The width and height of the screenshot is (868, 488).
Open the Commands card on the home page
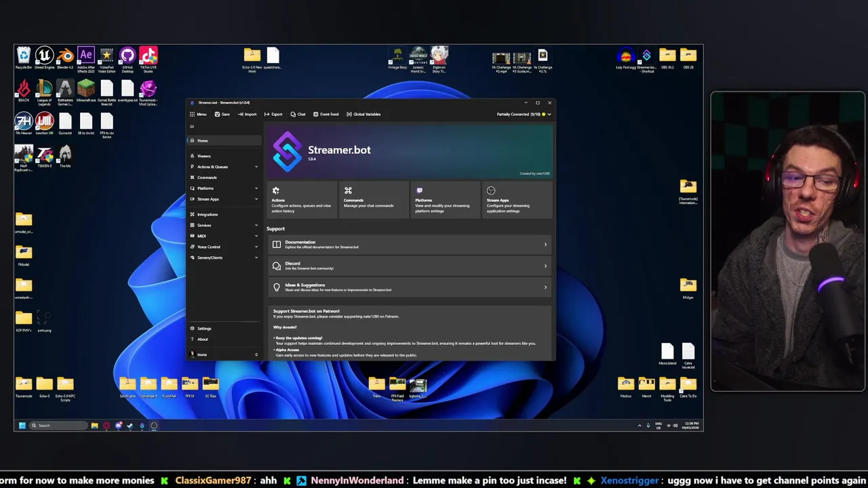click(374, 200)
